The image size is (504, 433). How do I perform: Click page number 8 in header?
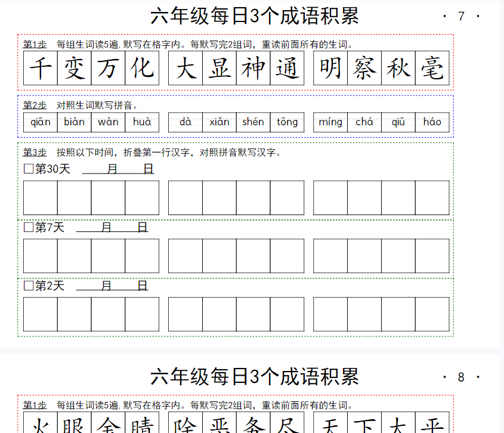461,377
